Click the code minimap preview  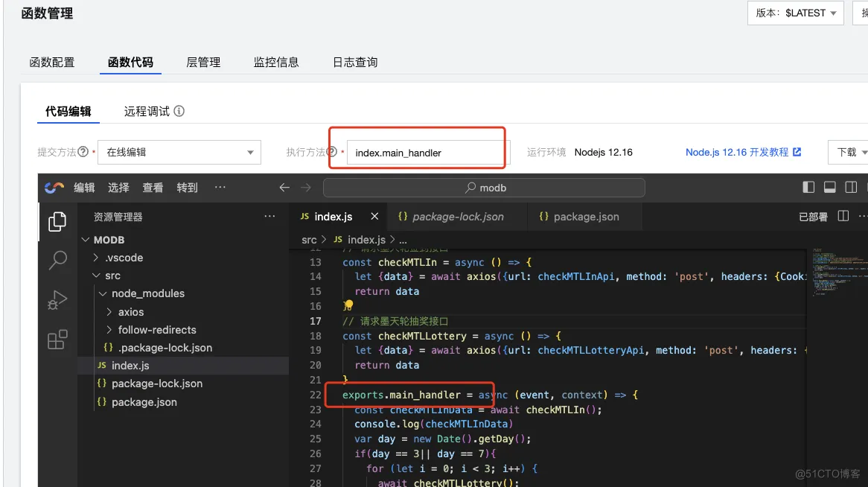coord(837,272)
